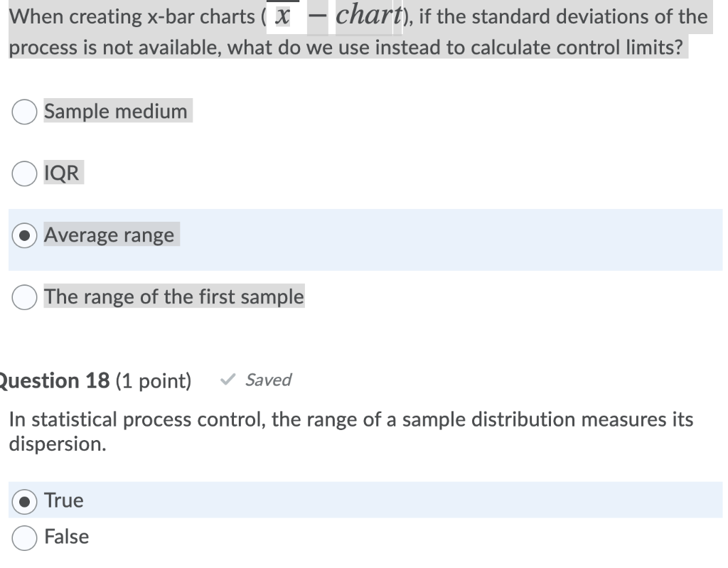Screen dimensions: 728x568
Task: Click the False answer label text
Action: click(x=67, y=537)
